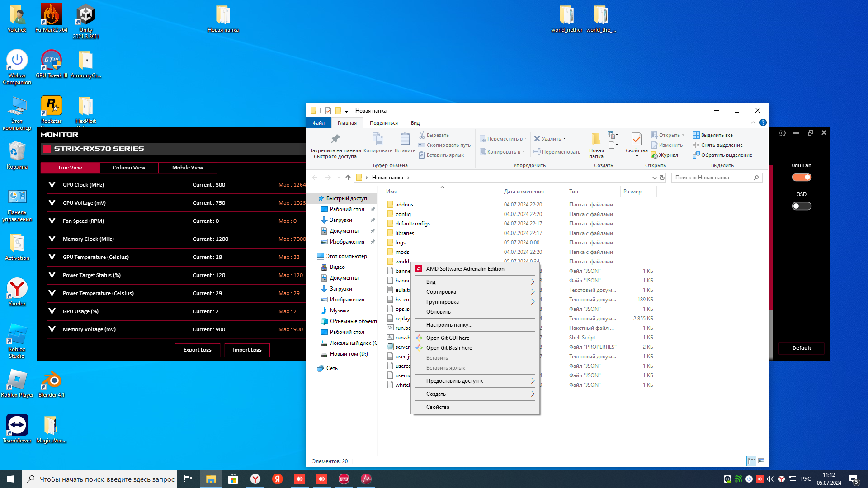Viewport: 868px width, 488px height.
Task: Open TeamViewer desktop shortcut
Action: [17, 429]
